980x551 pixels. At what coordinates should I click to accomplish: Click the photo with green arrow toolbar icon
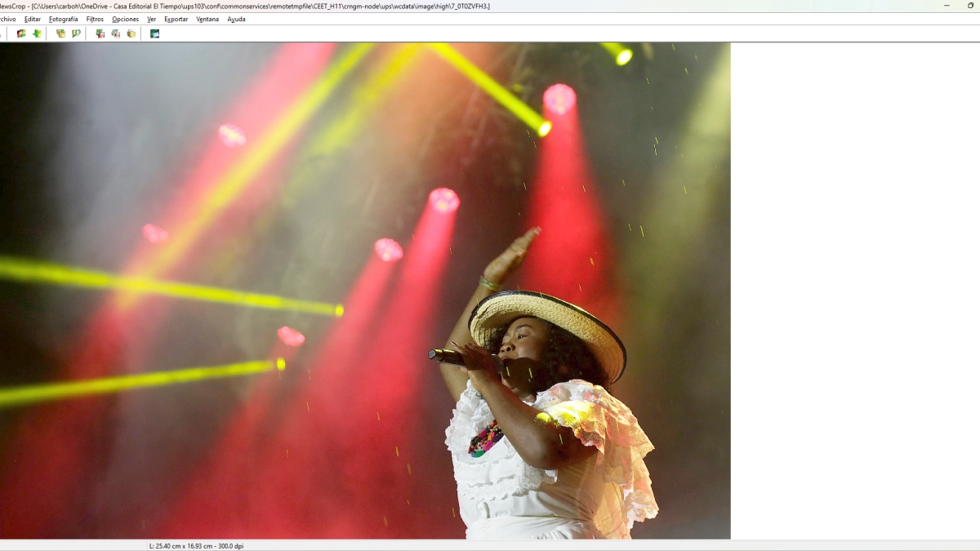coord(21,33)
